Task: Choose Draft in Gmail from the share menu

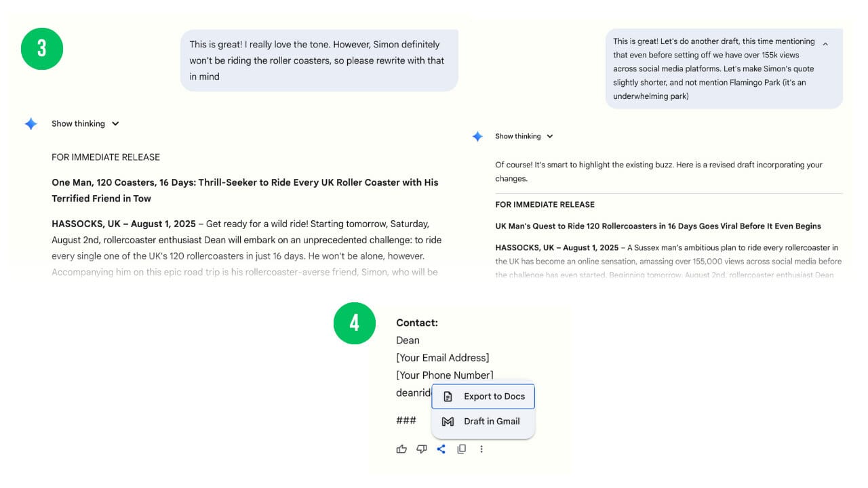Action: coord(484,421)
